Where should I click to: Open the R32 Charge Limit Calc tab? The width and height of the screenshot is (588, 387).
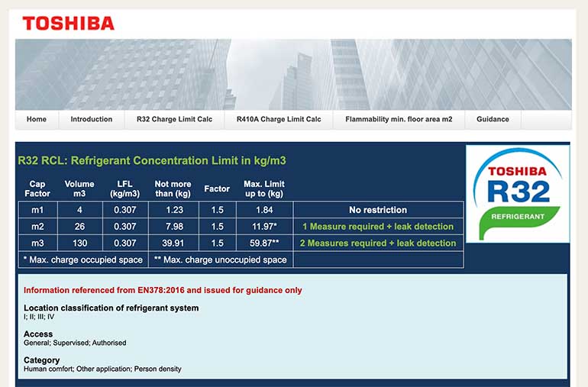click(174, 119)
